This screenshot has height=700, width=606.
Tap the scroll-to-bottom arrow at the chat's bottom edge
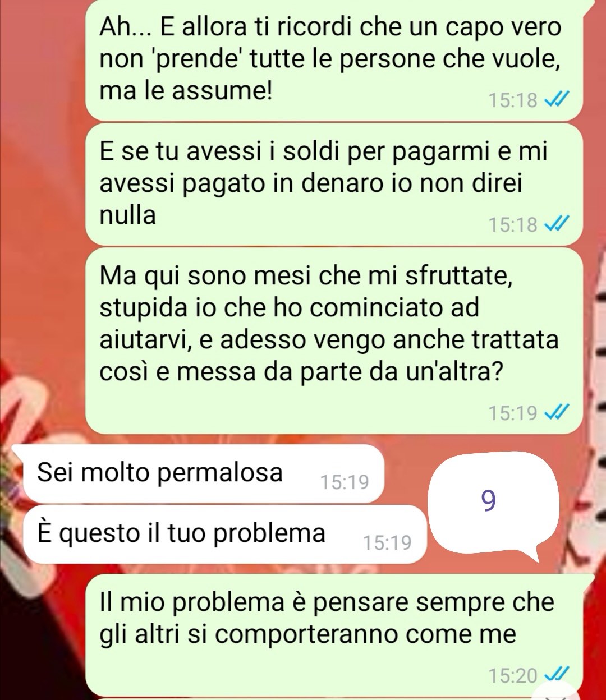coord(554,694)
